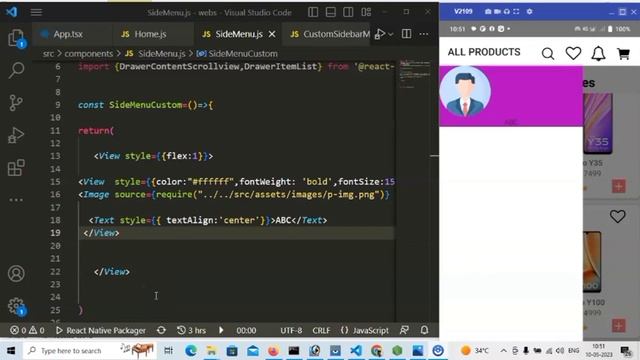Open Run and Debug view
640x360 pixels.
pyautogui.click(x=16, y=135)
